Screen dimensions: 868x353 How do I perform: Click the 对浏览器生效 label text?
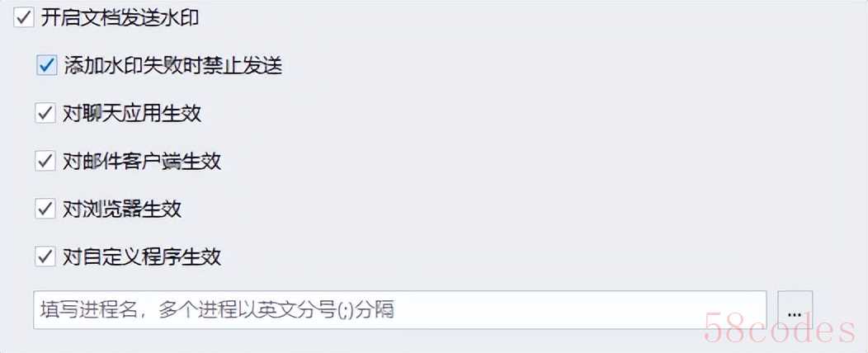[x=122, y=209]
